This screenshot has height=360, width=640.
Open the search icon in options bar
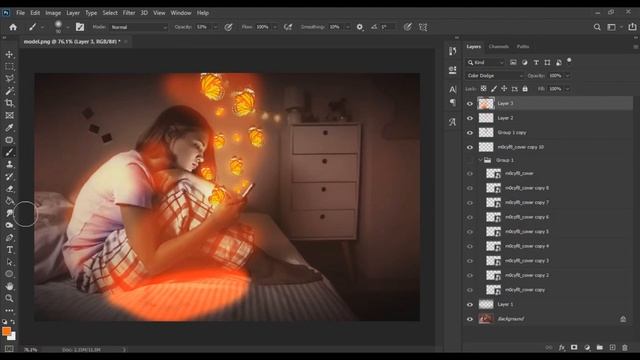(x=597, y=27)
